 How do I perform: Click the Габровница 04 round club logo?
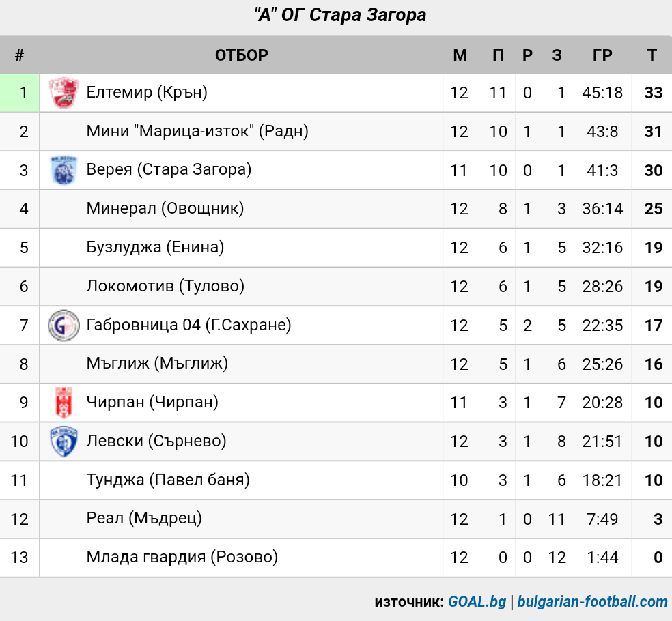coord(64,326)
